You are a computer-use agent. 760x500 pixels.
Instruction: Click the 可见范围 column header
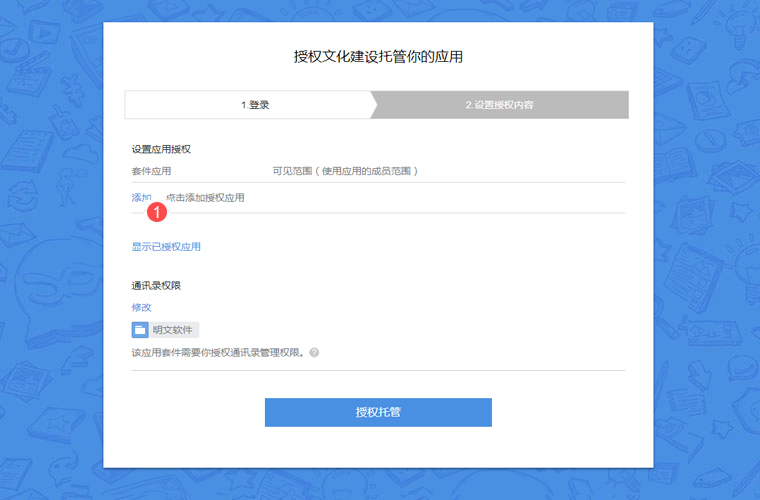coord(345,171)
